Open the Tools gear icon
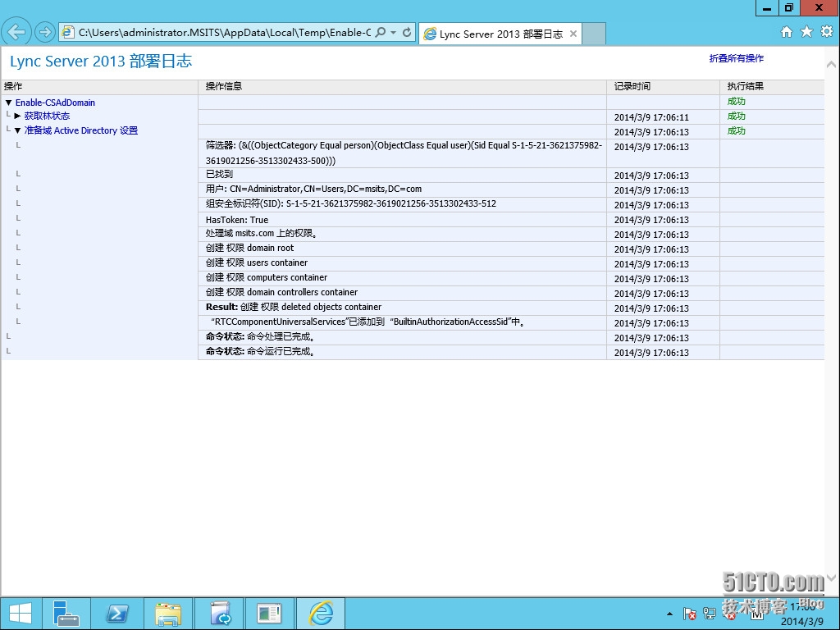The image size is (840, 630). click(827, 32)
